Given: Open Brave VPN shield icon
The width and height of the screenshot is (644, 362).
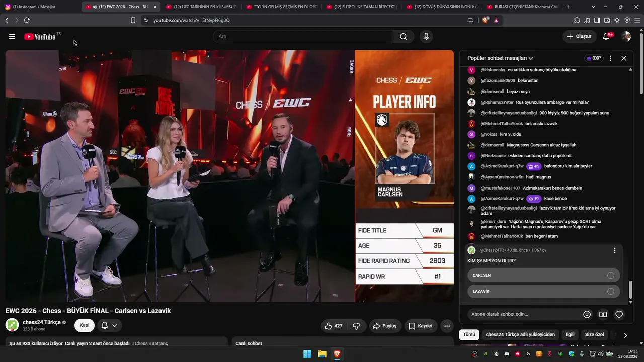Looking at the screenshot, I should tap(627, 20).
